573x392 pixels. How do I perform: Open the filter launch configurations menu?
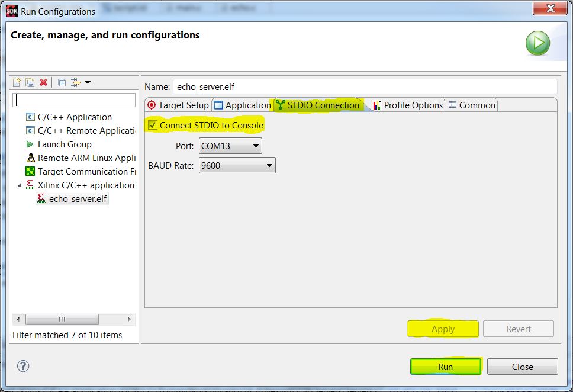(x=88, y=83)
